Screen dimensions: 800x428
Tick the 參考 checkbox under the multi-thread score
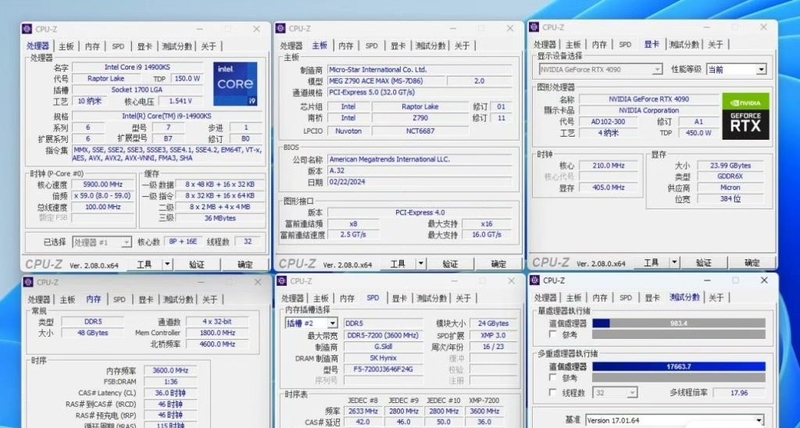point(553,377)
